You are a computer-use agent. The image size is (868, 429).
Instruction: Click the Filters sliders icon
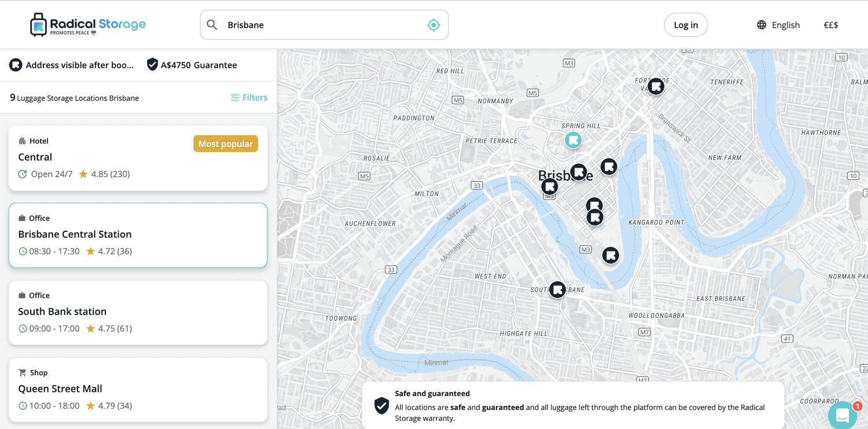pos(235,98)
